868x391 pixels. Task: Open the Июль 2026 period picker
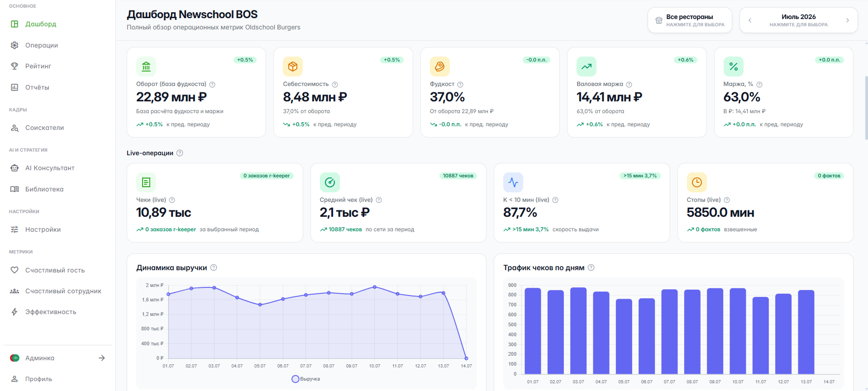(x=799, y=20)
